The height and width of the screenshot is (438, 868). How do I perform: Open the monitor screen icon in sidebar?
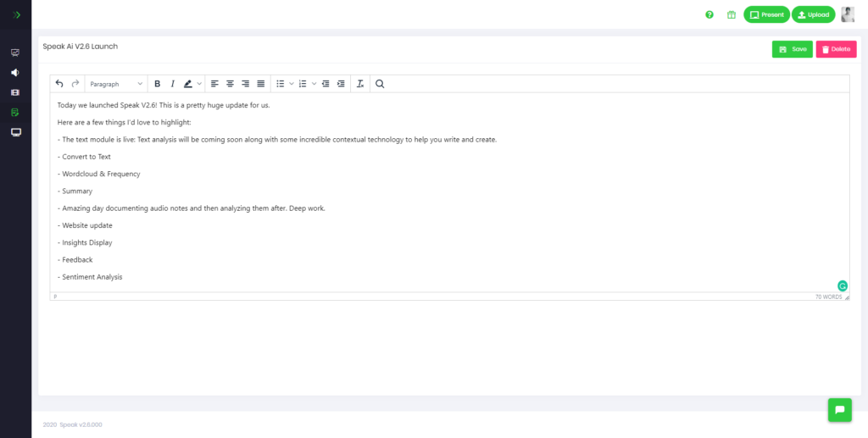point(15,132)
